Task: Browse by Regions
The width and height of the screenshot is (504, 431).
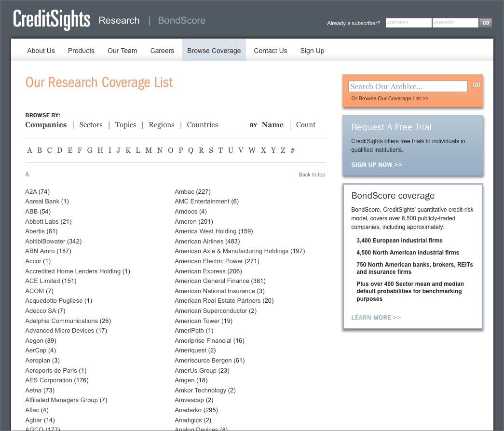Action: 162,125
